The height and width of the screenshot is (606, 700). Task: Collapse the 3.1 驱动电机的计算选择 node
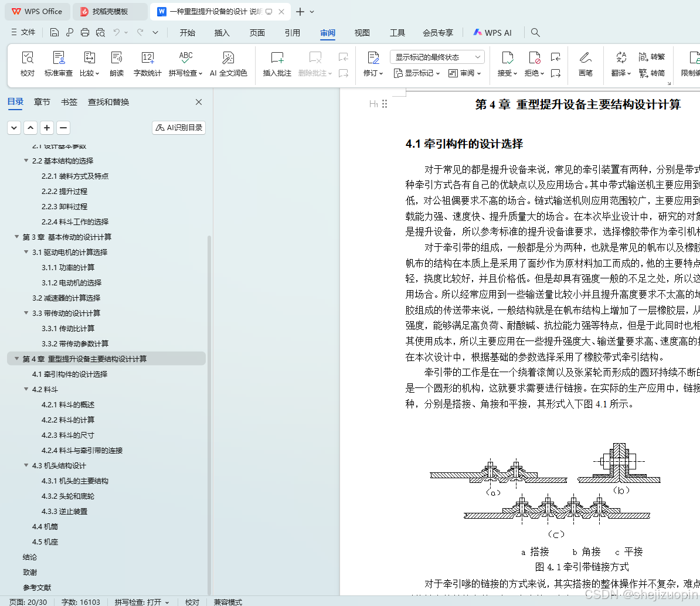point(26,251)
